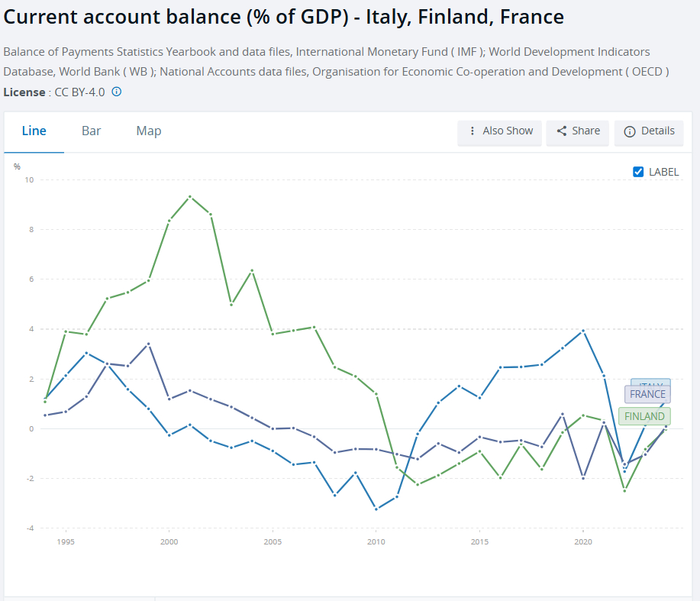
Task: Click the partially hidden ITALY series label
Action: [650, 383]
